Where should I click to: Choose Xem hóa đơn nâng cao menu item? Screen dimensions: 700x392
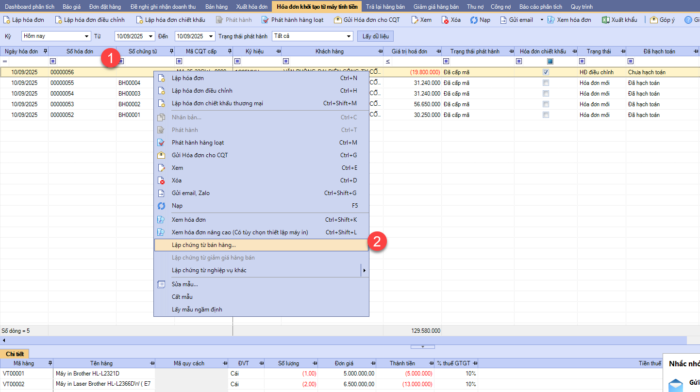[x=261, y=233]
